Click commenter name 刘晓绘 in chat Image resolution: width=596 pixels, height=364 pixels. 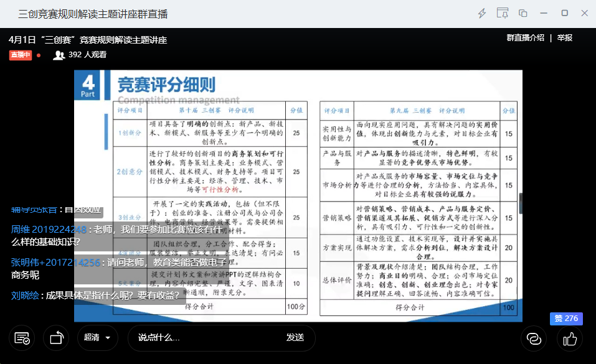point(24,296)
